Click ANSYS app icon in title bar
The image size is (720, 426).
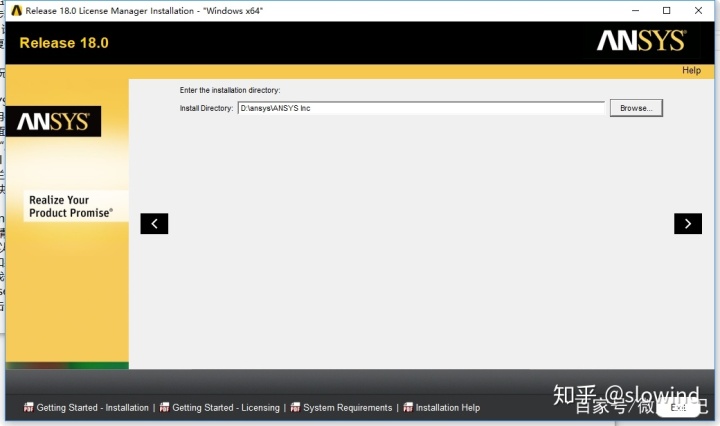(x=17, y=11)
